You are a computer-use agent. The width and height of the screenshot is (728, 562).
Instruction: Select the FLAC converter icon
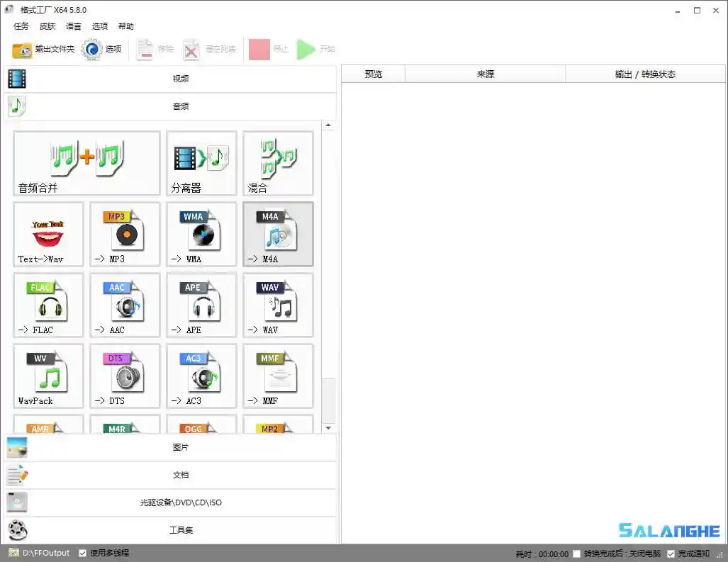click(48, 305)
